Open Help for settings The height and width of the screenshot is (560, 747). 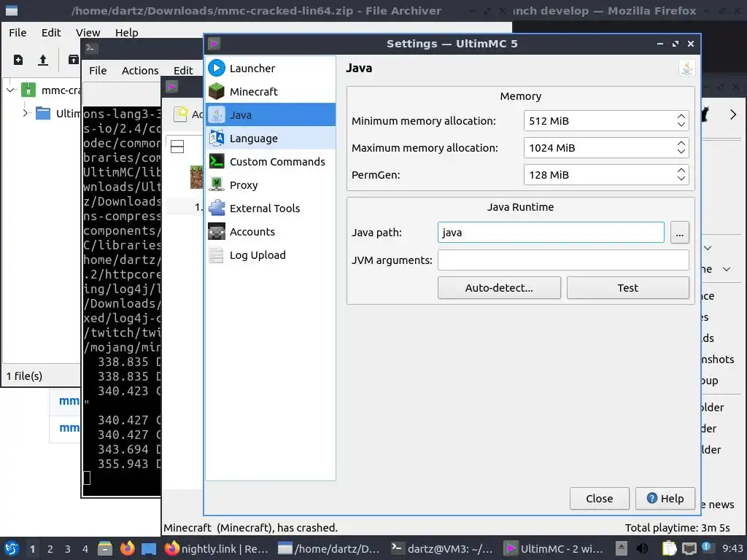pos(665,498)
